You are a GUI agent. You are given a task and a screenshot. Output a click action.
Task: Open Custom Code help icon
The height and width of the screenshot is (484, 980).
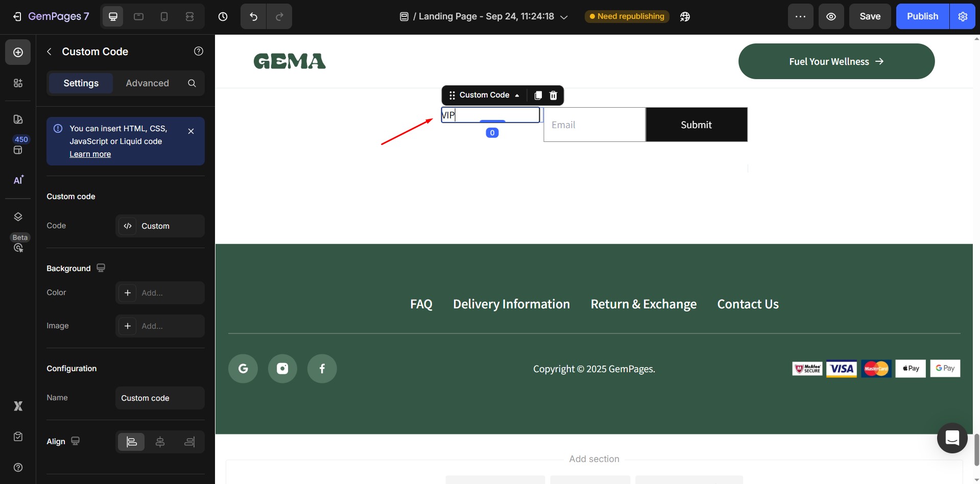(x=199, y=51)
